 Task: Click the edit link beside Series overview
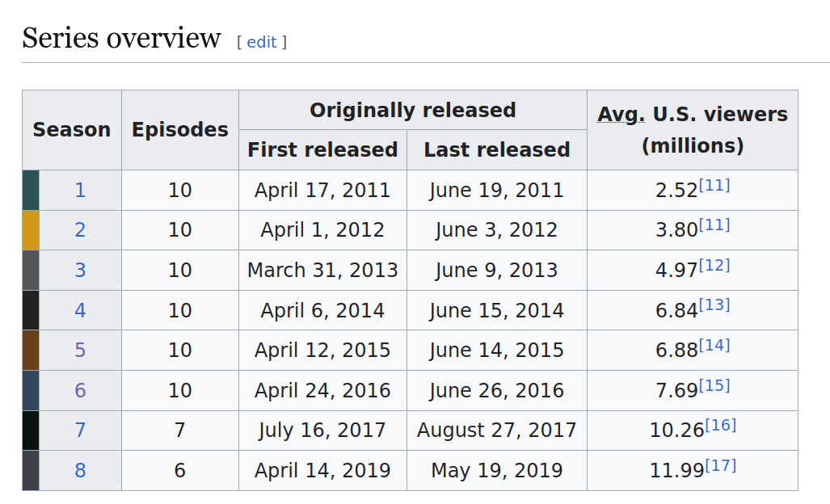pyautogui.click(x=262, y=42)
